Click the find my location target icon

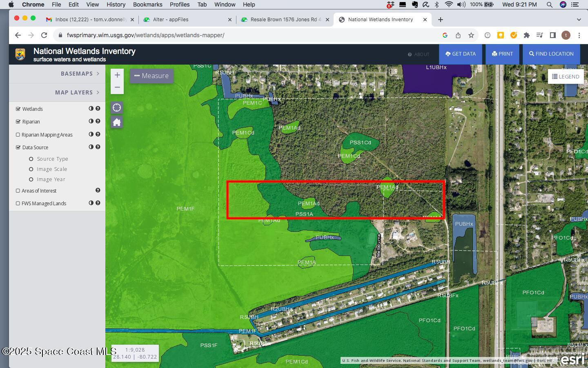tap(117, 108)
